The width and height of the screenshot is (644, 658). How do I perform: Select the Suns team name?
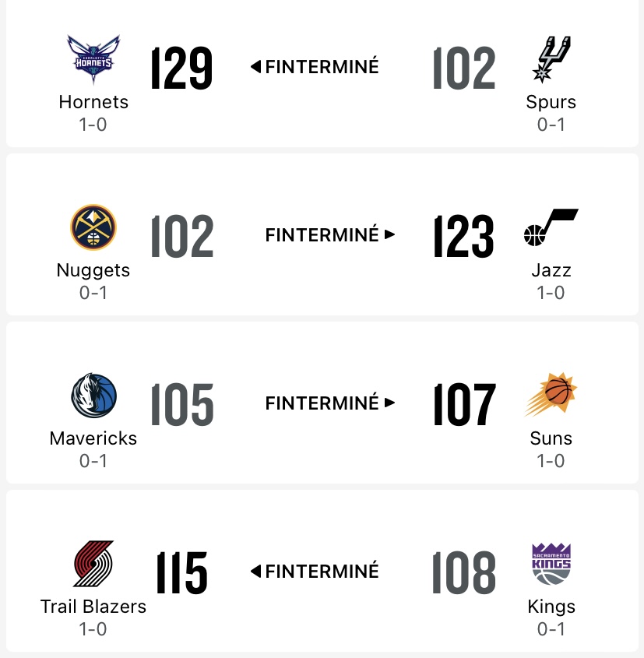(x=551, y=438)
